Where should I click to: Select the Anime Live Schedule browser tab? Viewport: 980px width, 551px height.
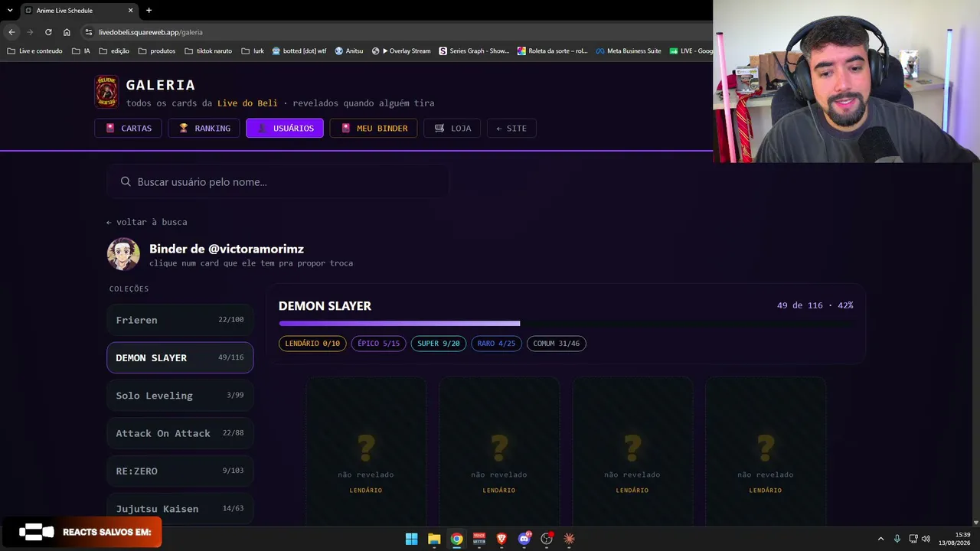[x=79, y=10]
